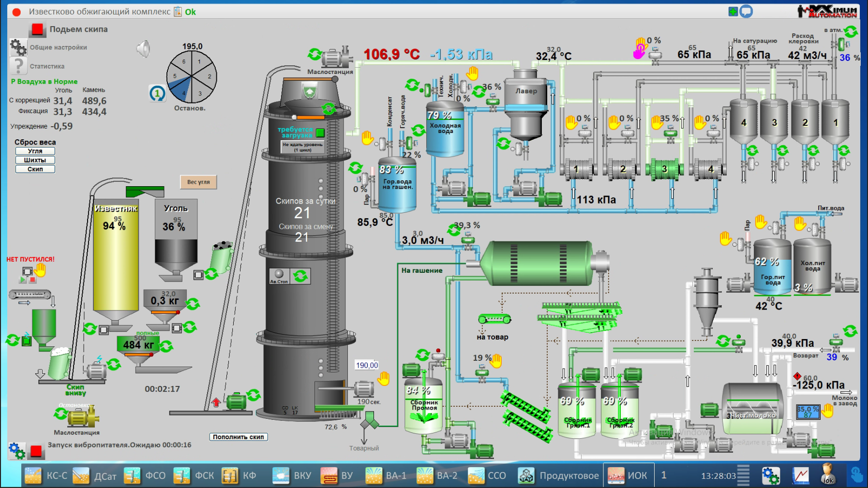Click the Вес угля button
This screenshot has width=868, height=488.
(x=198, y=182)
